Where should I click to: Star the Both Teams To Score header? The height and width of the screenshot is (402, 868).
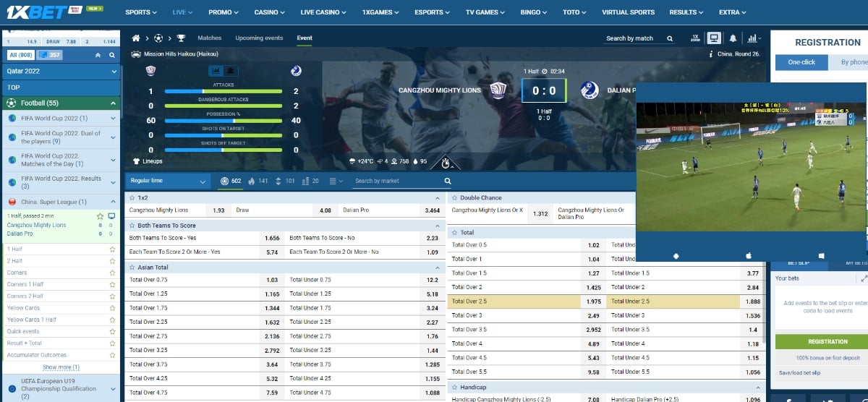pos(132,226)
